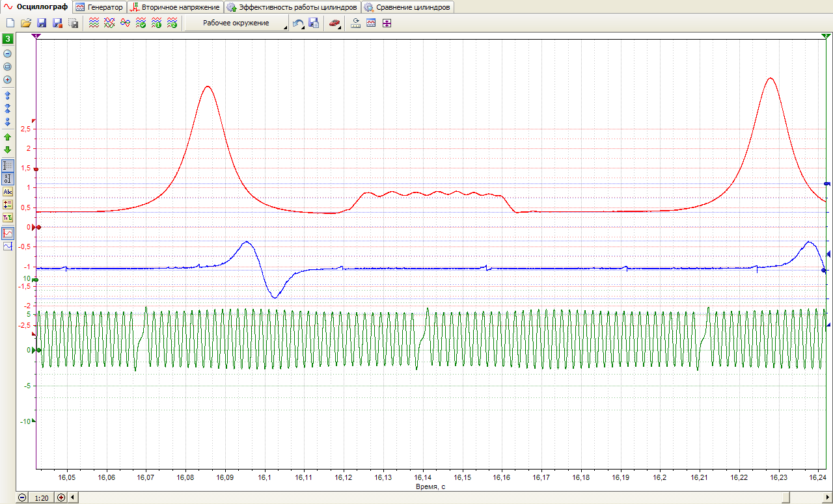833x504 pixels.
Task: Click the waveform icon with green badge 2
Action: click(x=172, y=23)
